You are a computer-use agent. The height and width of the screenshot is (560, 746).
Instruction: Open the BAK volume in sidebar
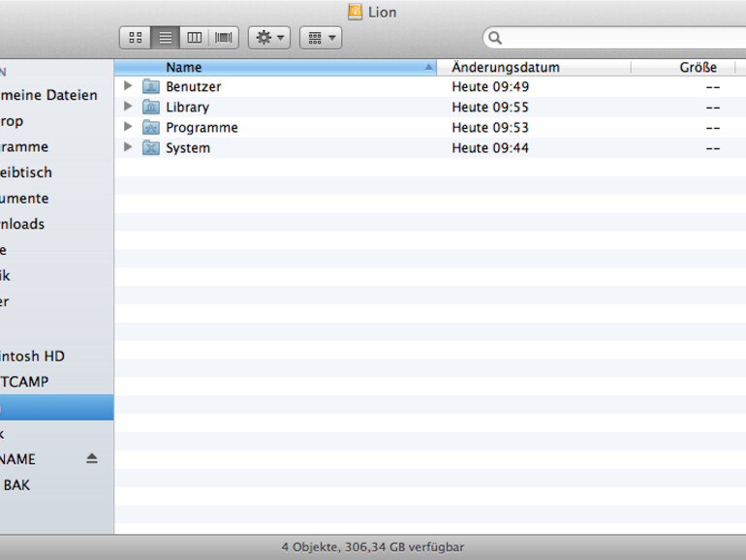(x=16, y=484)
